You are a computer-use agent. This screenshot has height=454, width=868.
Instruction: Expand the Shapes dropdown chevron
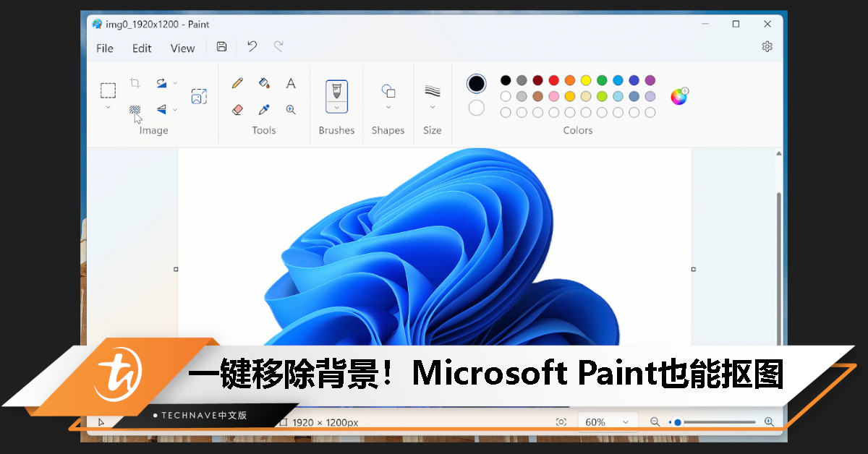388,107
